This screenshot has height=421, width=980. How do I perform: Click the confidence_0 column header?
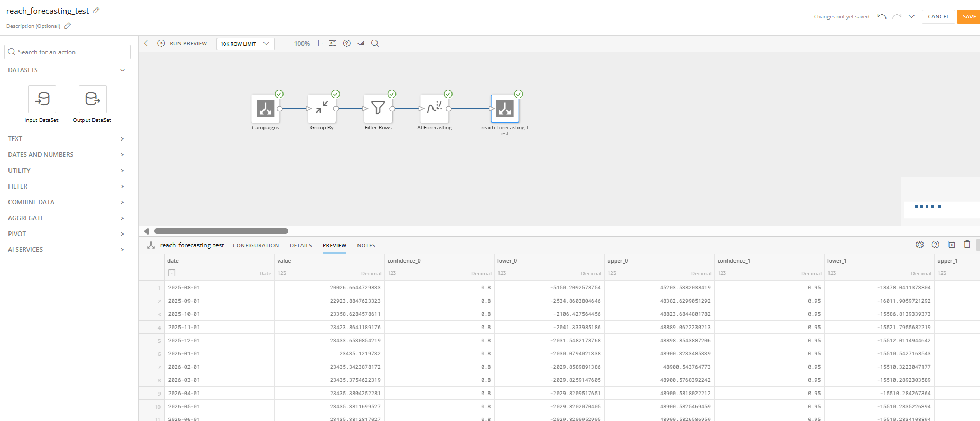[x=439, y=267]
